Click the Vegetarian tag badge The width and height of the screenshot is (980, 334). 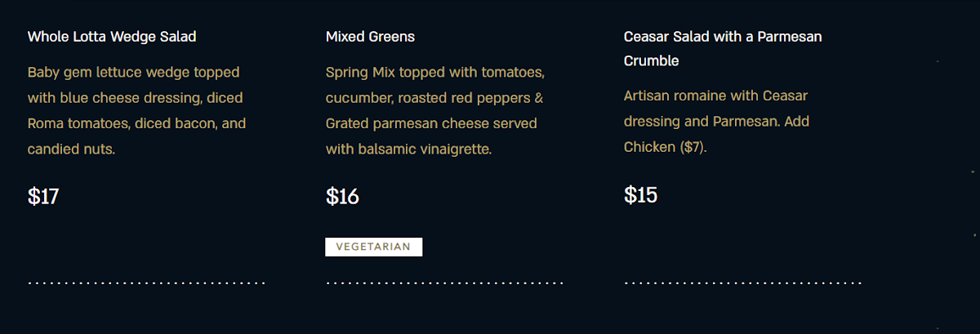click(373, 247)
